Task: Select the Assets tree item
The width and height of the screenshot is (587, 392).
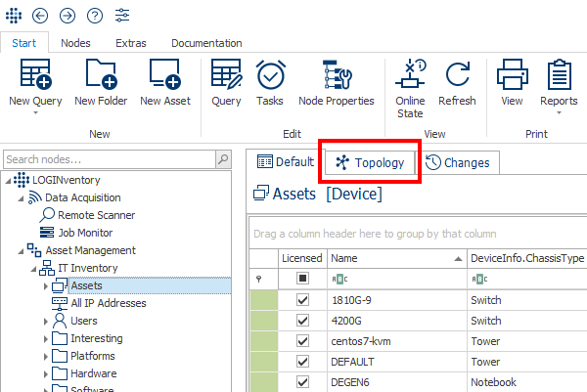Action: point(86,285)
